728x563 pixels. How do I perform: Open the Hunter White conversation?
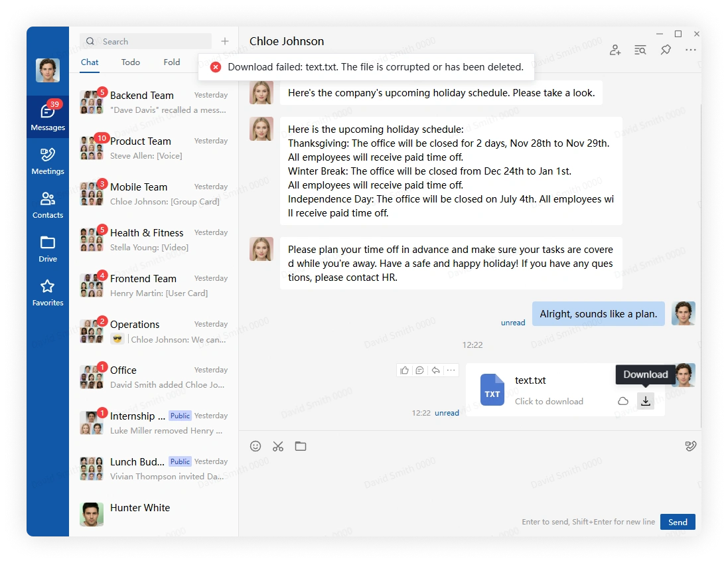154,515
